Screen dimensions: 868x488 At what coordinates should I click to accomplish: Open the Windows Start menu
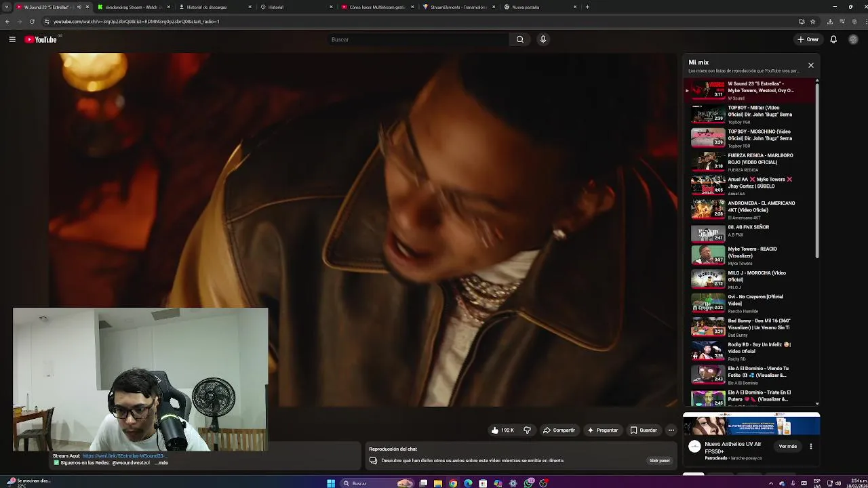(x=331, y=483)
